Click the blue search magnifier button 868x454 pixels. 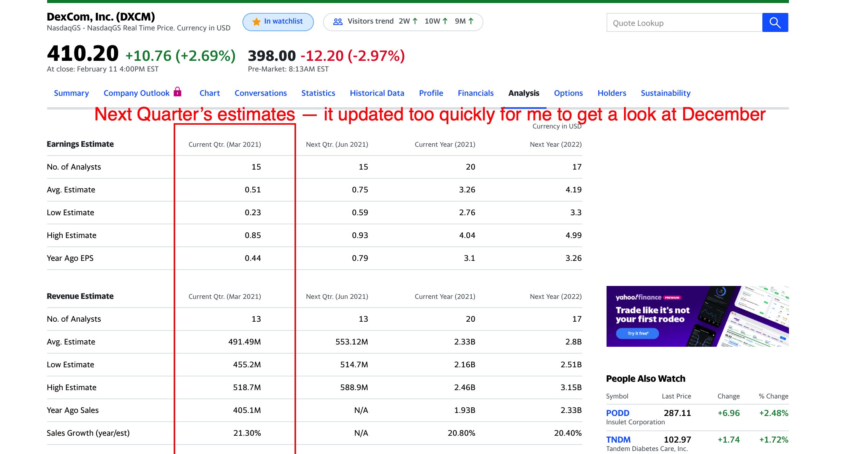point(775,22)
